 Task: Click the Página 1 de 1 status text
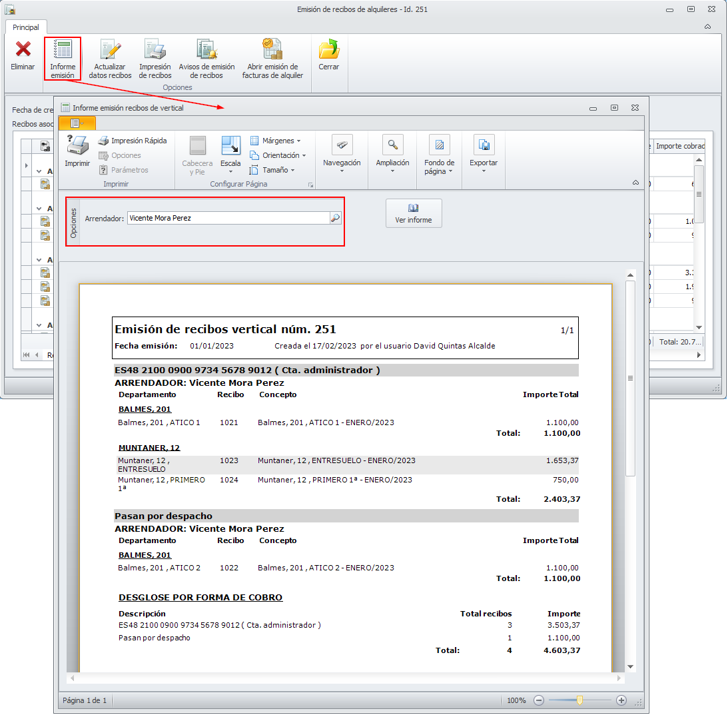point(85,700)
